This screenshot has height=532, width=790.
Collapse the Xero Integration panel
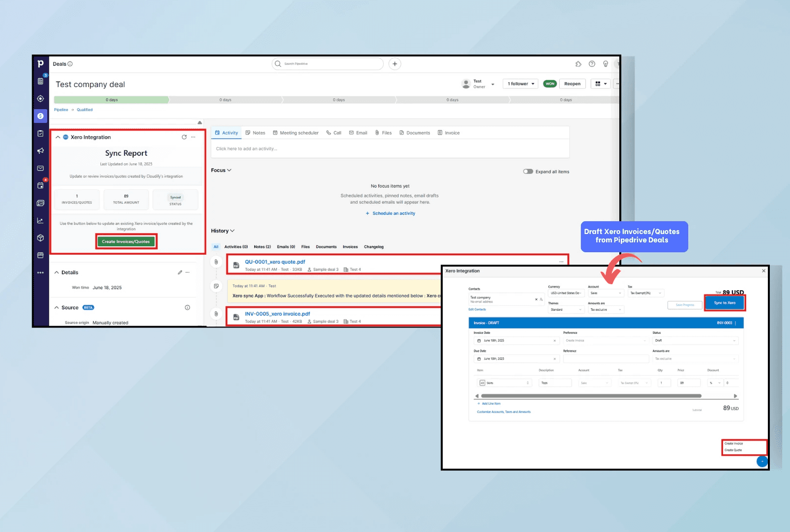pos(58,137)
